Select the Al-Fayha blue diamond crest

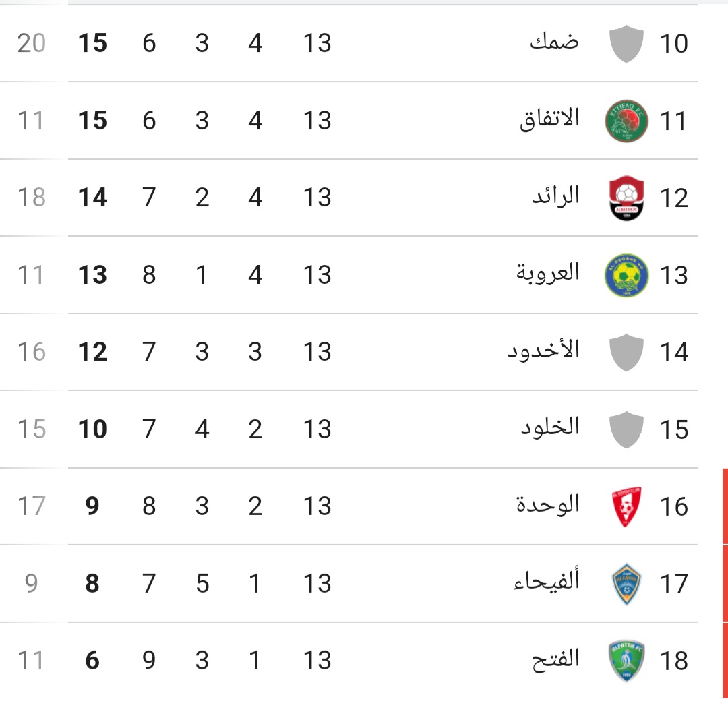coord(626,584)
